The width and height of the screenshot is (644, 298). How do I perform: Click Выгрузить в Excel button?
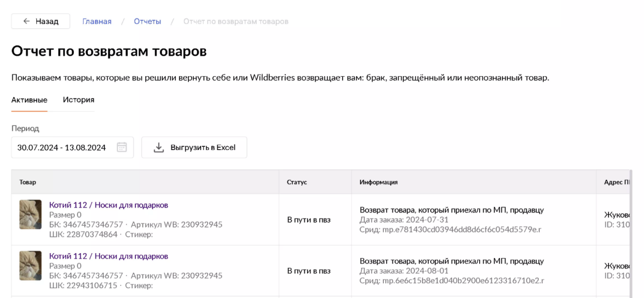[x=194, y=147]
